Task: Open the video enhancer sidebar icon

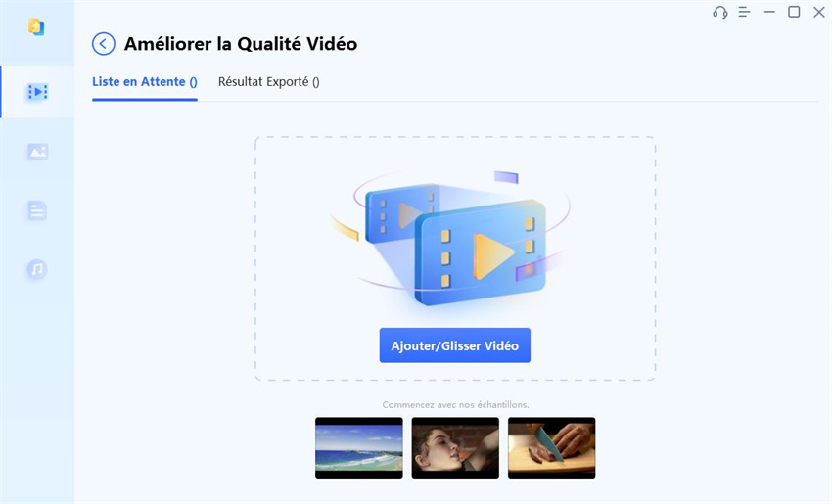Action: pos(37,92)
